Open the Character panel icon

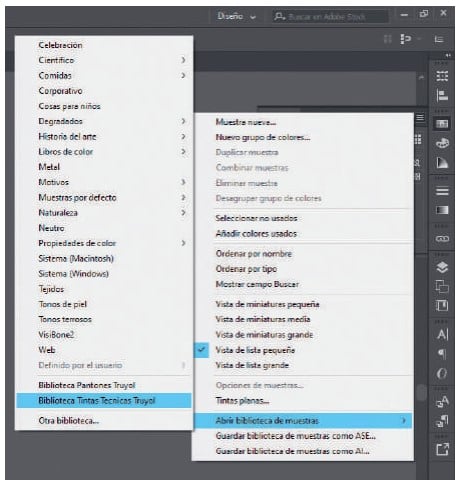(x=442, y=334)
